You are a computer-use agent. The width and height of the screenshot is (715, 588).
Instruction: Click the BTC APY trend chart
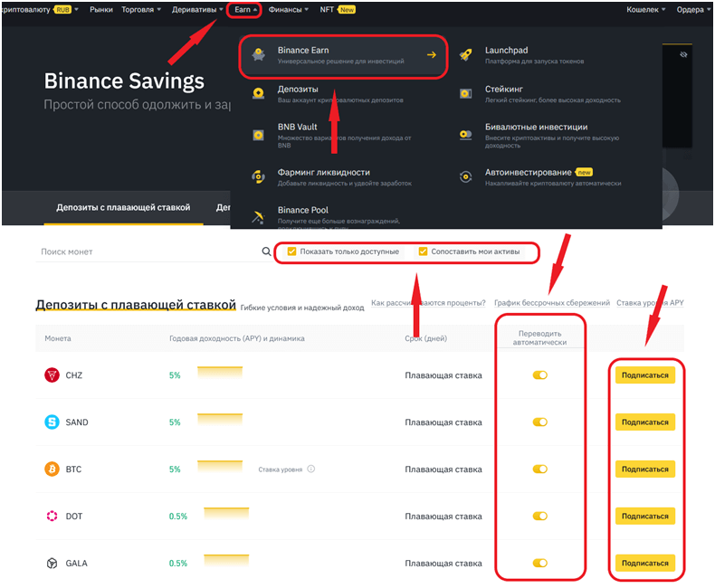pos(220,466)
